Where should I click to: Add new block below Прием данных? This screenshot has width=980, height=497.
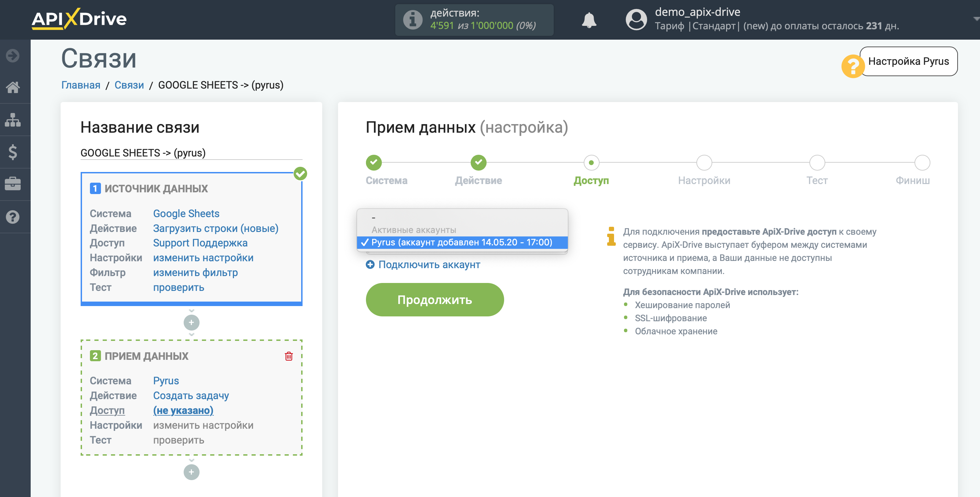(x=191, y=472)
